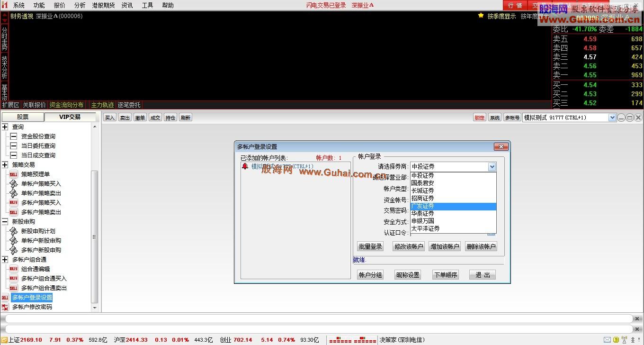Screen dimensions: 644x345
Task: Close the first message bar at bottom
Action: [637, 319]
